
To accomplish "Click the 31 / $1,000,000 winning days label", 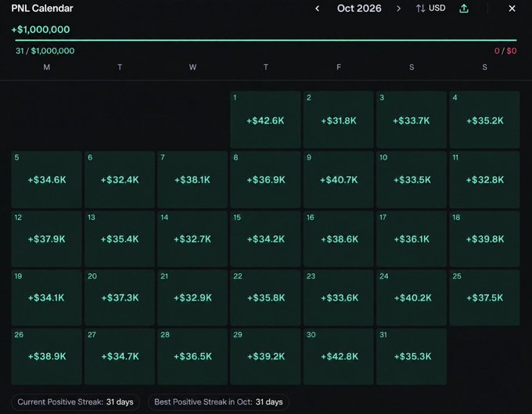I will pyautogui.click(x=45, y=51).
